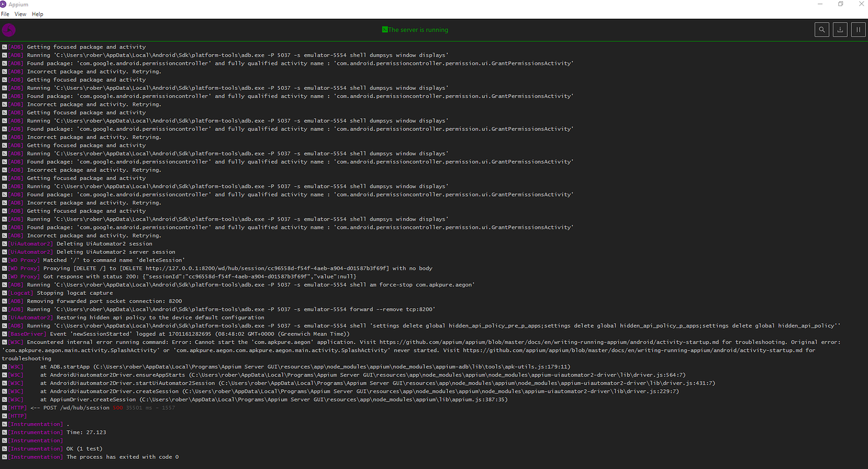
Task: Expand the W3C internal error log entry
Action: (x=3, y=341)
